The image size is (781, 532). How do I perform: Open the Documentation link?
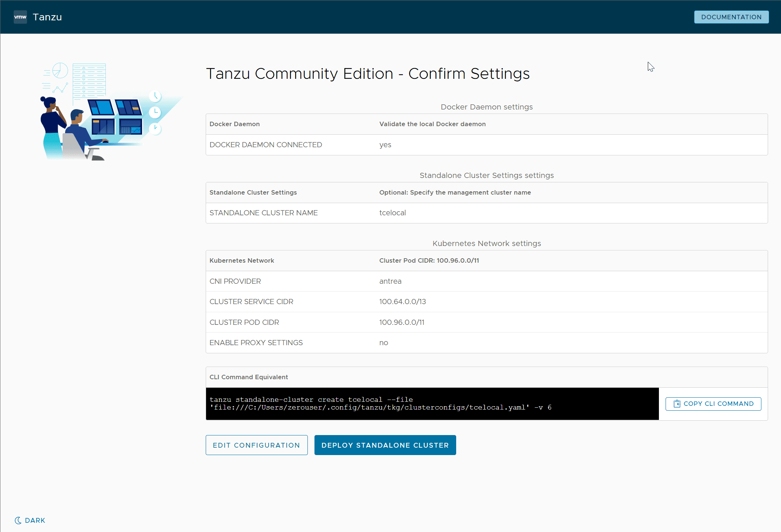[731, 17]
